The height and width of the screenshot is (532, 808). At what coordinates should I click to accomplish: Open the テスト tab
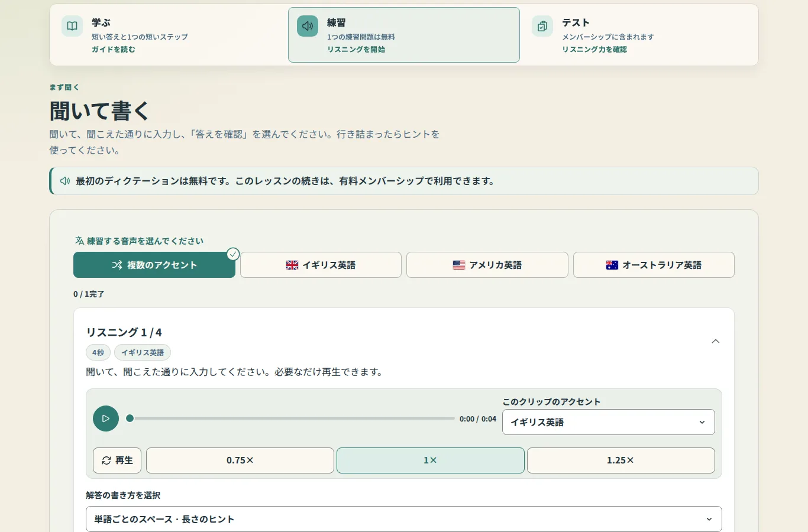coord(639,35)
